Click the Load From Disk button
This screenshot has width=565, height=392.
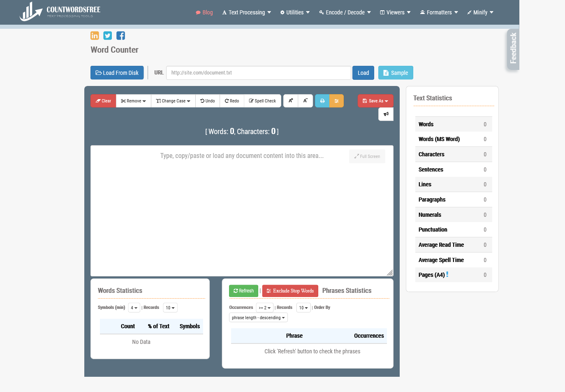[117, 73]
